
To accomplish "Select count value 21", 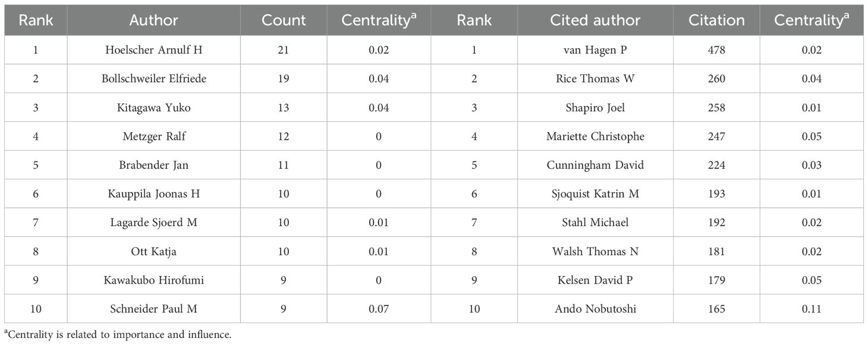I will tap(284, 50).
